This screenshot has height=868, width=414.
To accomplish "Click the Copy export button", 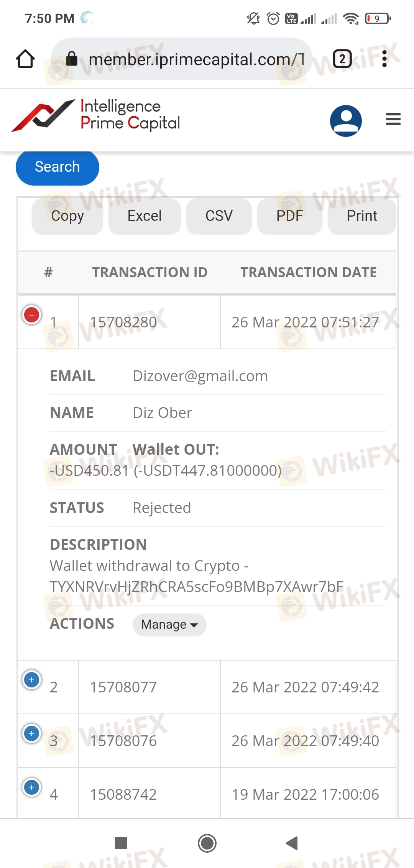I will (67, 216).
